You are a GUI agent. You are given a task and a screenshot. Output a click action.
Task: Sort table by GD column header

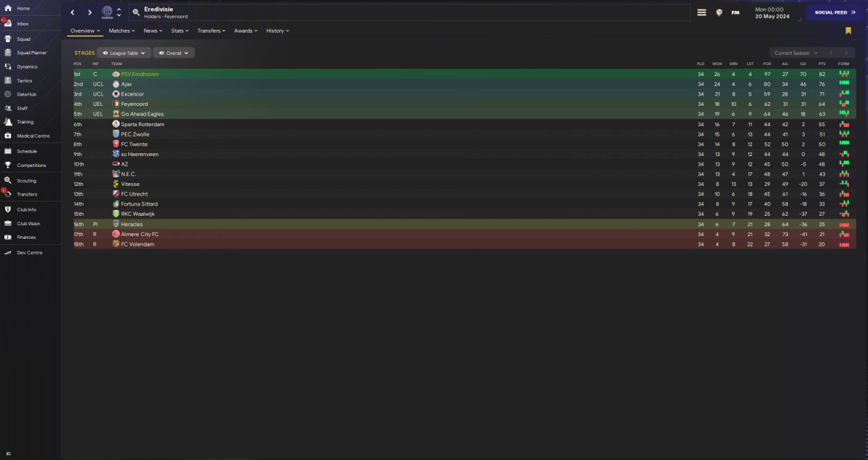click(803, 64)
